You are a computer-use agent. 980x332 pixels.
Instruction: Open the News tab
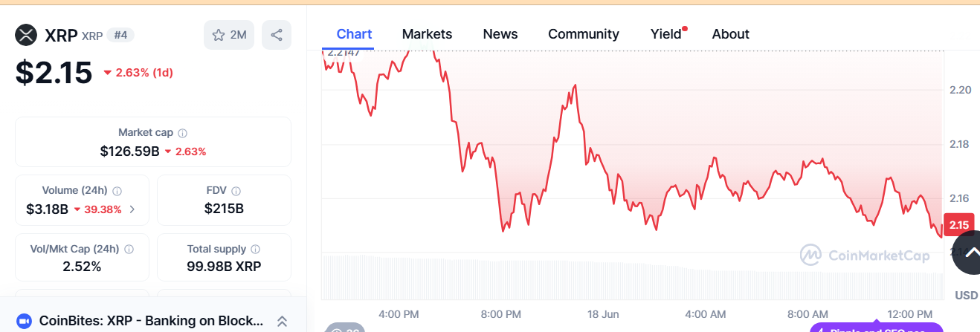point(500,34)
